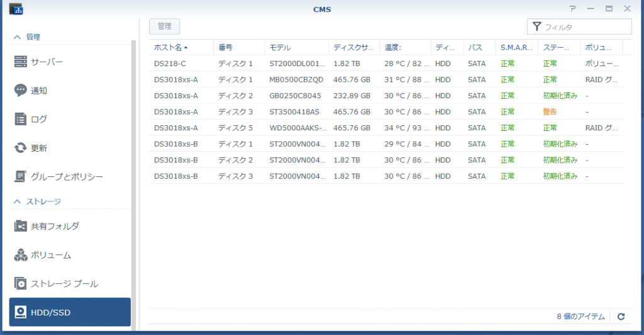Viewport: 644px width, 335px height.
Task: Click the sidebar vertical scrollbar
Action: [x=133, y=185]
